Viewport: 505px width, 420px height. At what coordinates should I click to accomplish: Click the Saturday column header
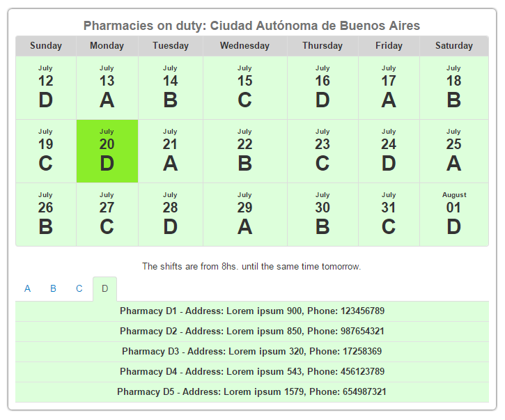453,46
